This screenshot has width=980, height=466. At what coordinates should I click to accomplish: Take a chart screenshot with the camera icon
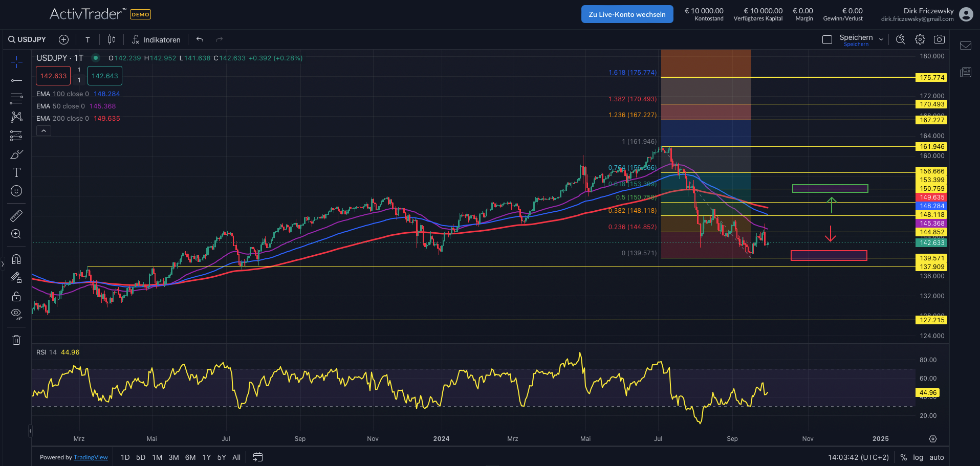940,39
